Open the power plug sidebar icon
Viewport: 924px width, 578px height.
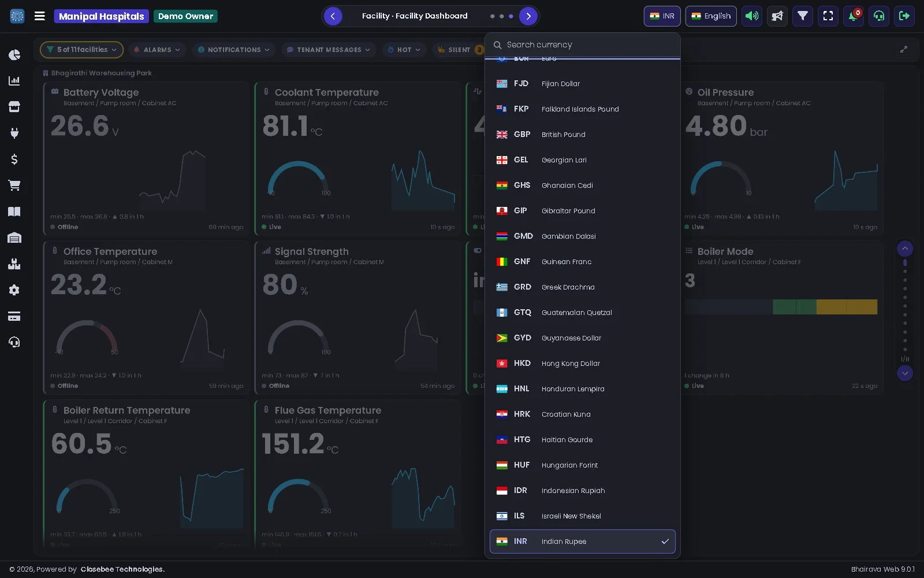pyautogui.click(x=14, y=133)
